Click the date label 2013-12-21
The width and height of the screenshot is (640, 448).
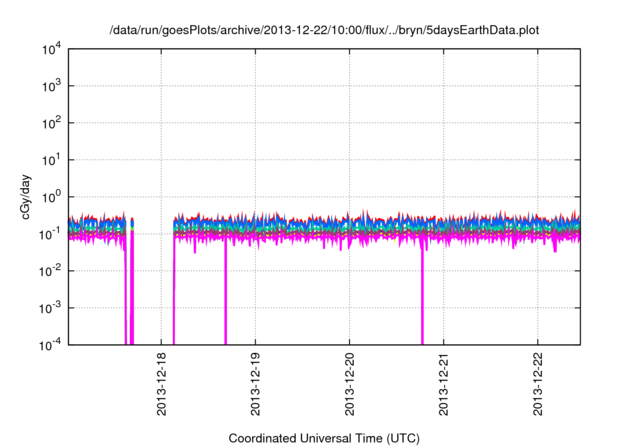click(444, 384)
